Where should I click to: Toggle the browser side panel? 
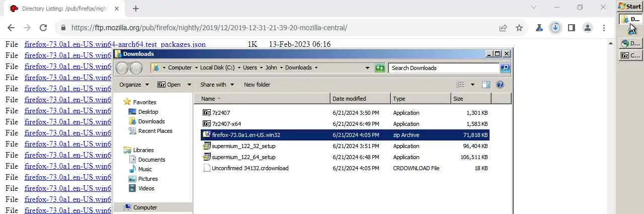[572, 28]
